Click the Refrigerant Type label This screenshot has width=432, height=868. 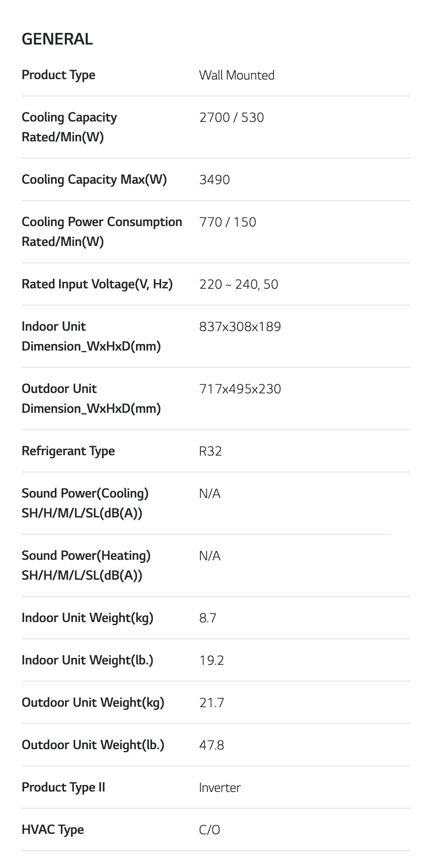68,451
